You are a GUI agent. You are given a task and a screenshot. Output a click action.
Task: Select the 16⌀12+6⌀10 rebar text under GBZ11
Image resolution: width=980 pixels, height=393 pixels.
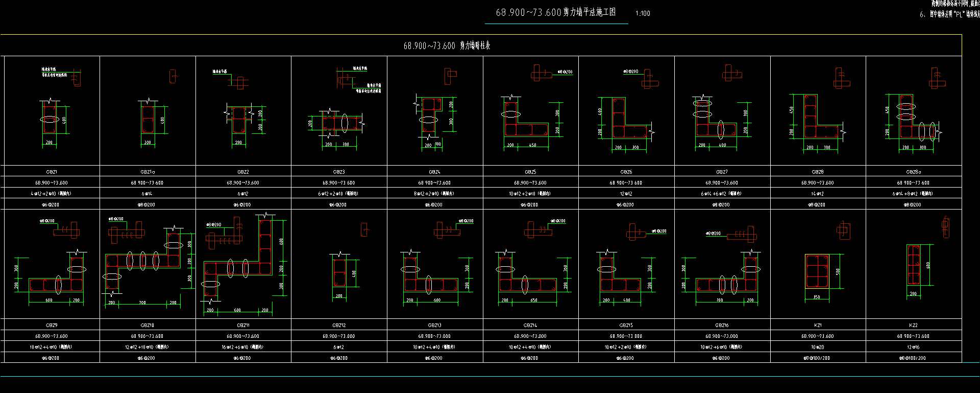coord(243,347)
